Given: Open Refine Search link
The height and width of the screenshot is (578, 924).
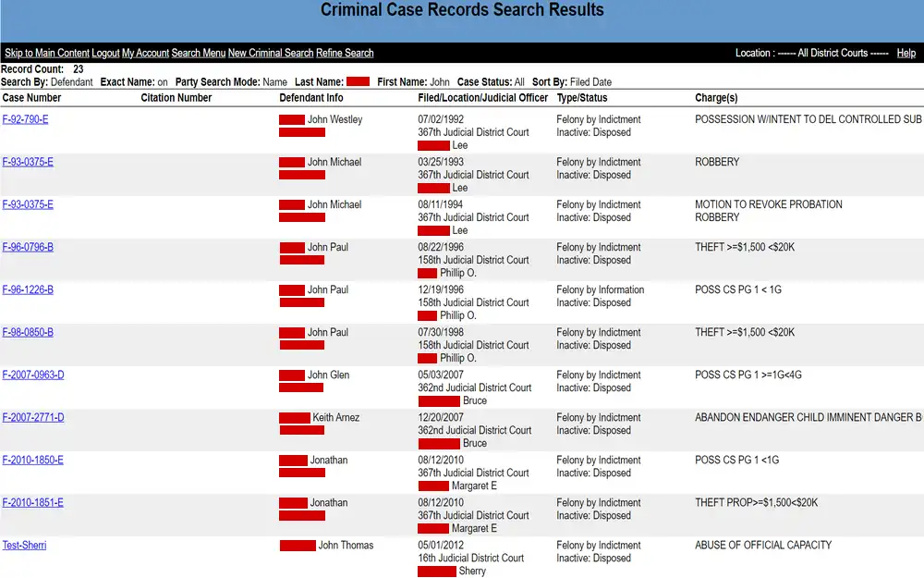Looking at the screenshot, I should [345, 53].
